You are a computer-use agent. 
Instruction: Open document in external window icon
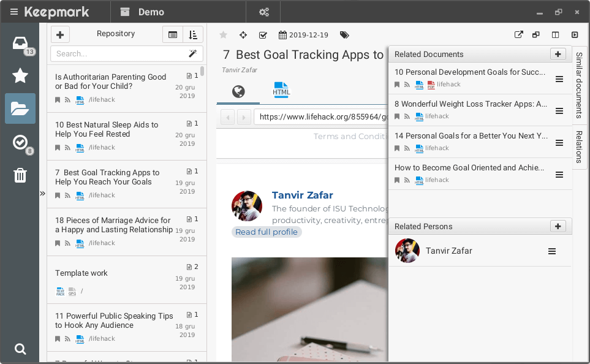(518, 35)
